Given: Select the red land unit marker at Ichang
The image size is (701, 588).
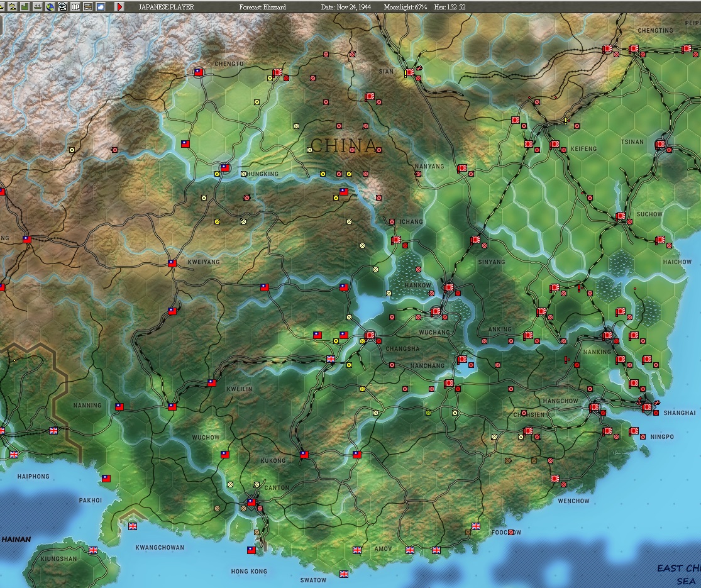Looking at the screenshot, I should (392, 221).
